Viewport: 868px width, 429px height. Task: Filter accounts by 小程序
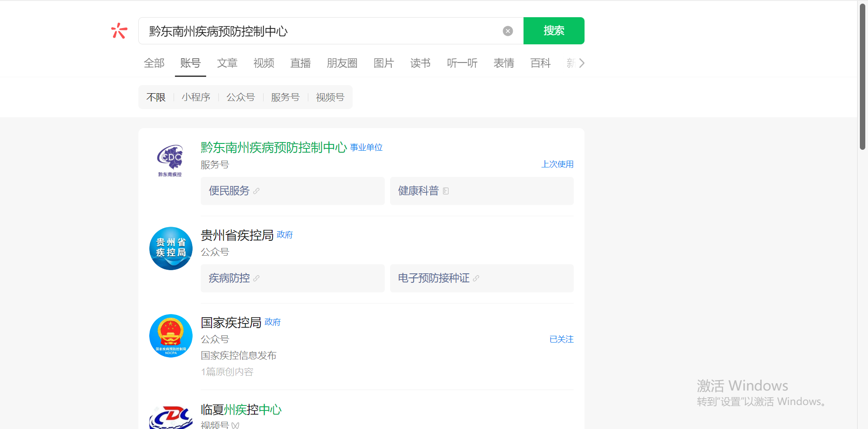pyautogui.click(x=196, y=97)
